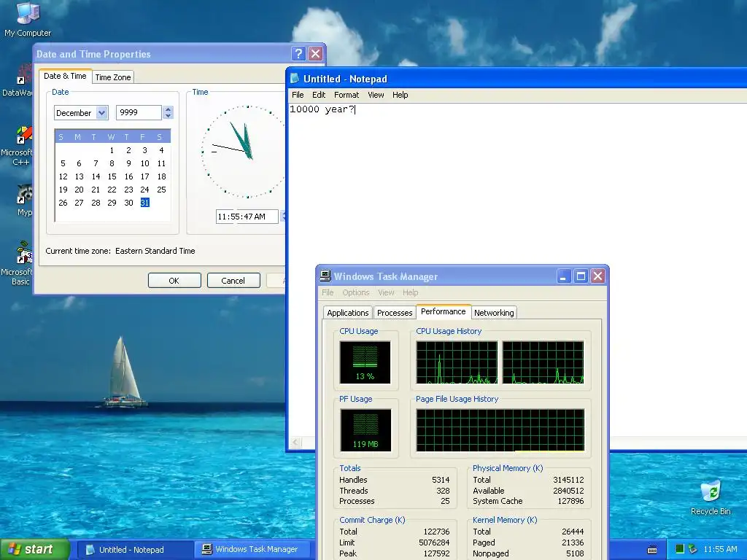Open Task Manager's View menu

[x=386, y=292]
